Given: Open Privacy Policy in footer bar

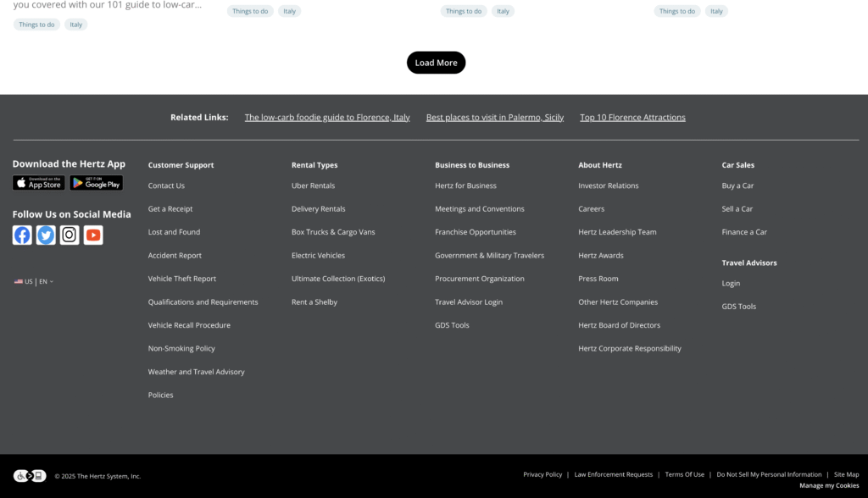Looking at the screenshot, I should (542, 475).
